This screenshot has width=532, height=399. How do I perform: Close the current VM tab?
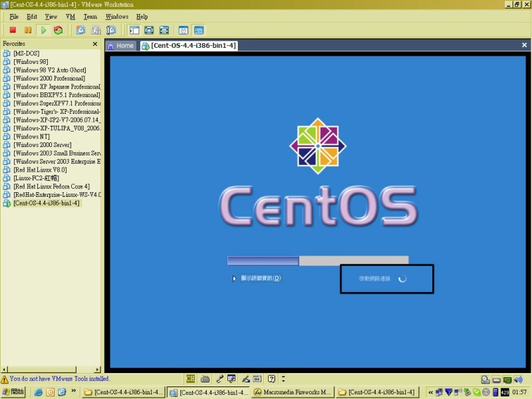[524, 45]
